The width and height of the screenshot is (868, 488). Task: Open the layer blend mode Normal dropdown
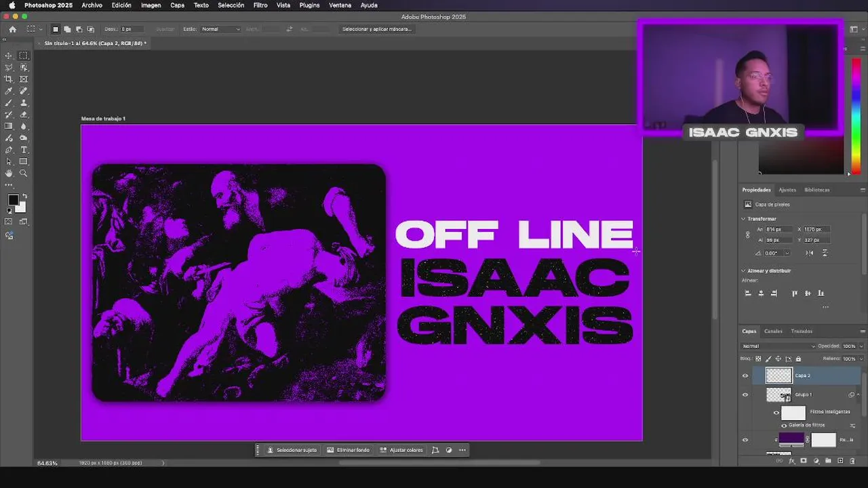[778, 346]
